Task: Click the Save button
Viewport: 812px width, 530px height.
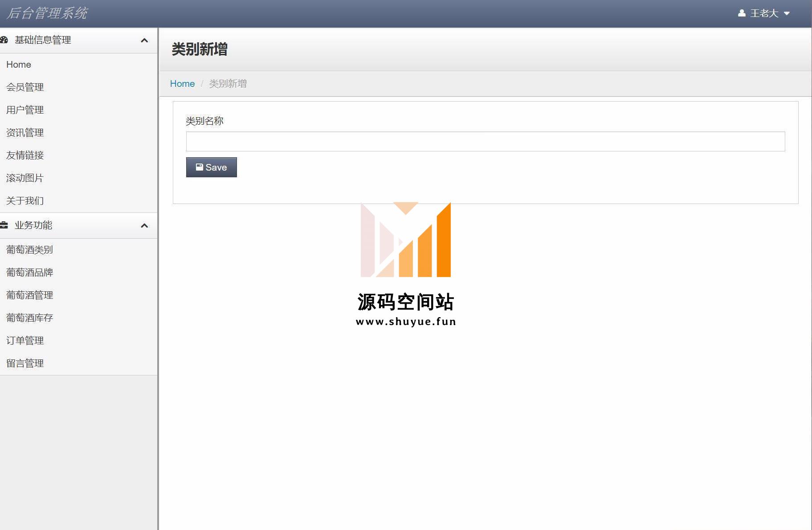Action: [x=212, y=167]
